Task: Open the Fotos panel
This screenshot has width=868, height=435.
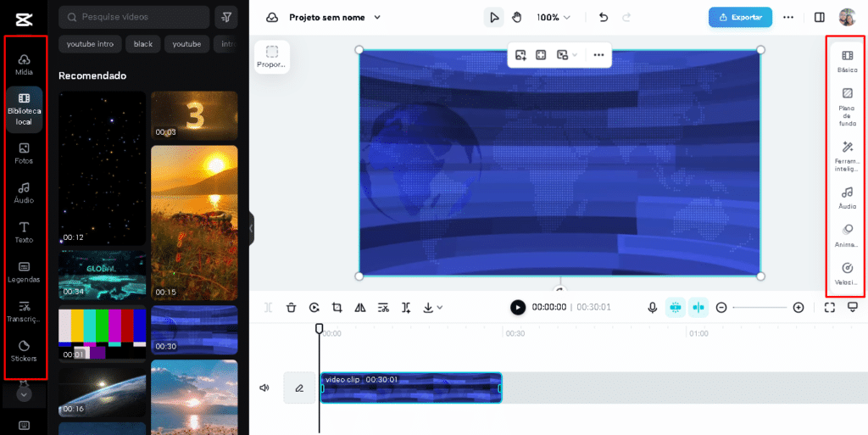Action: [25, 153]
